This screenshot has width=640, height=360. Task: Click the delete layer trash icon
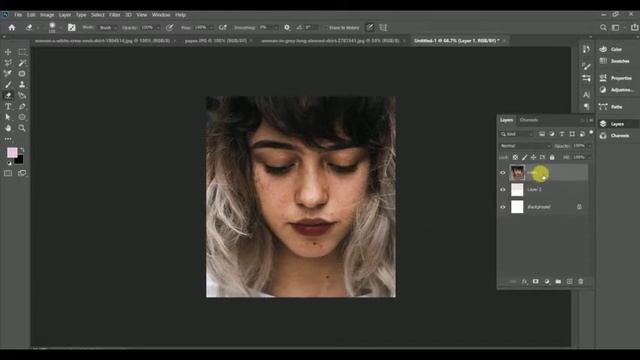coord(581,281)
